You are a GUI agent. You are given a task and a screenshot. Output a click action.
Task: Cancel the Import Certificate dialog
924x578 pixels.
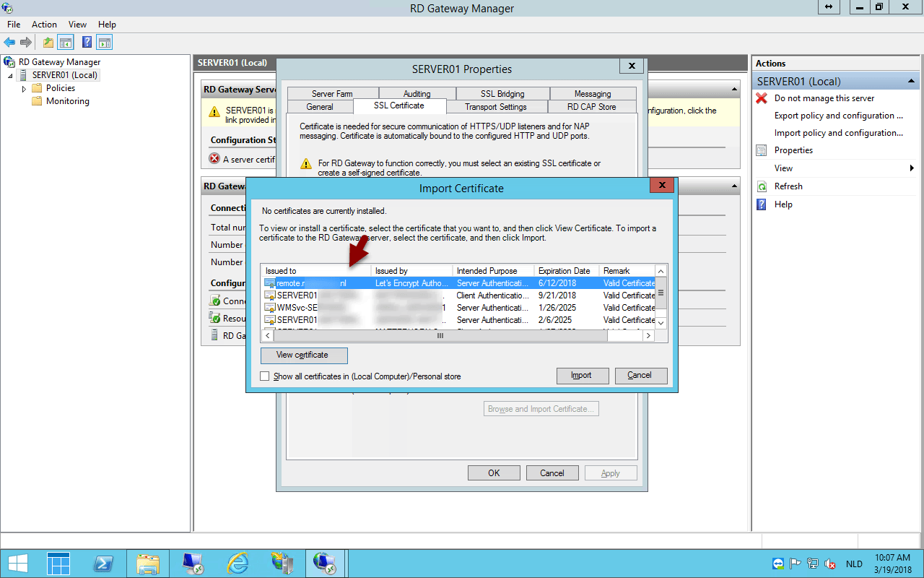pyautogui.click(x=640, y=376)
